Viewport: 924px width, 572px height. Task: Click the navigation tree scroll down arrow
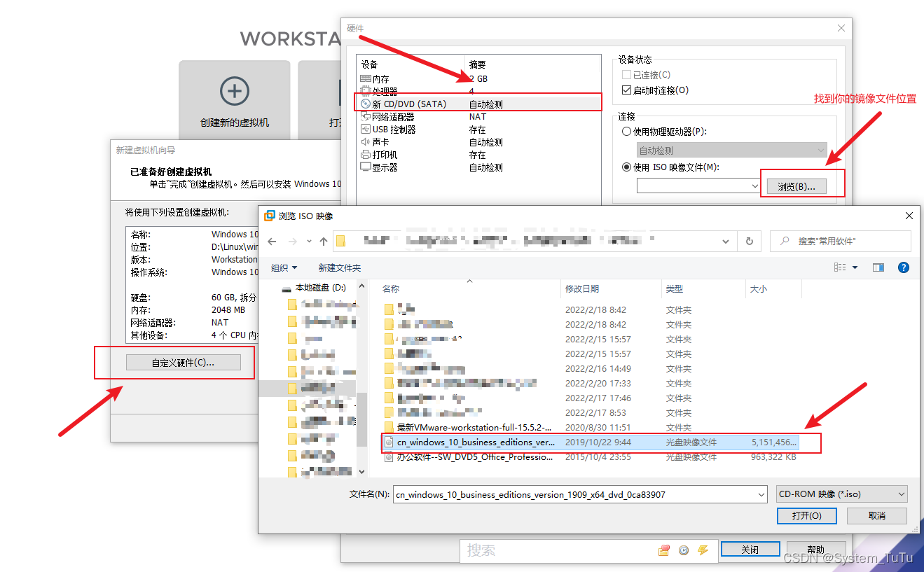tap(362, 472)
